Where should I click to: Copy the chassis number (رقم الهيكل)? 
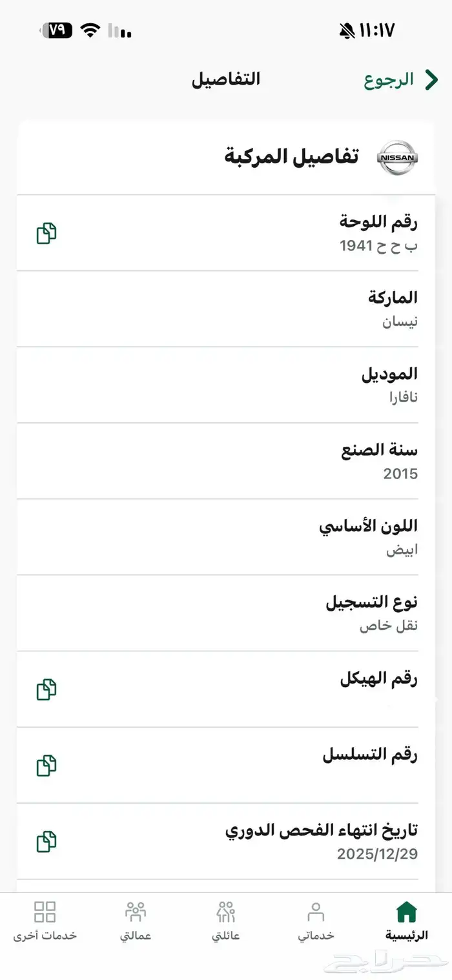46,689
